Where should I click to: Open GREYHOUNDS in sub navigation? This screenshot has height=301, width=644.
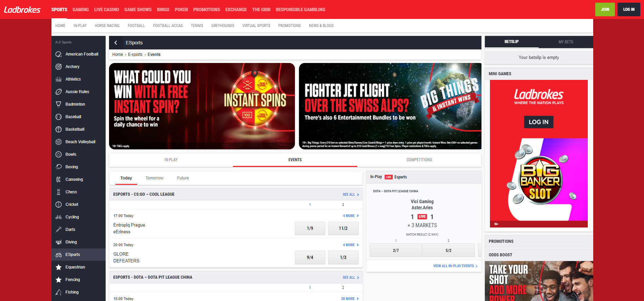[x=223, y=26]
